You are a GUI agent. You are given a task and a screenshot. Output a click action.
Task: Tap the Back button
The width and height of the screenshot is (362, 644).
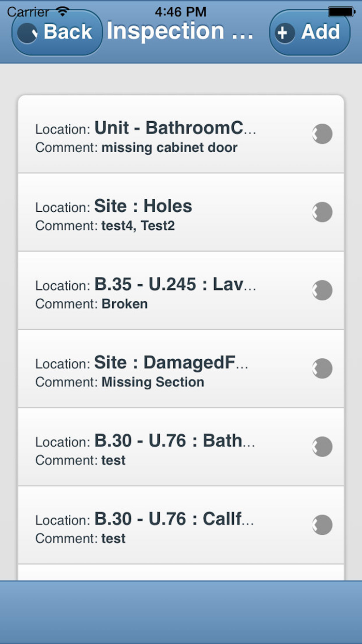(x=57, y=32)
